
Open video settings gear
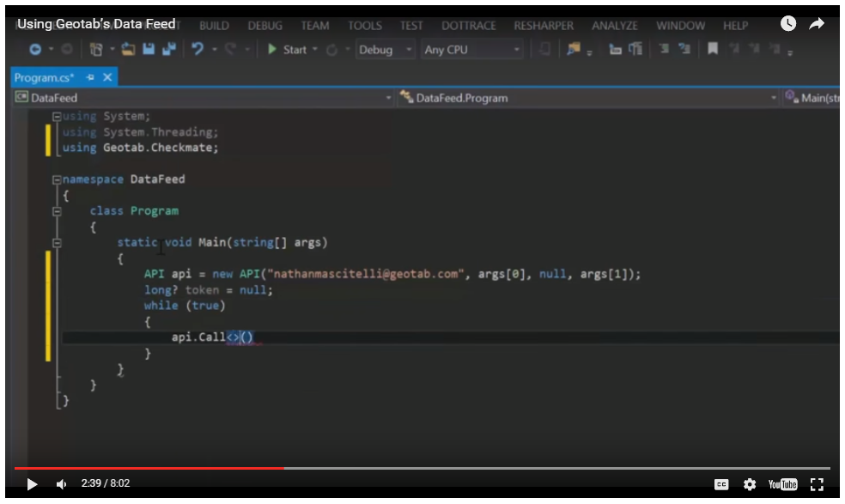(750, 484)
